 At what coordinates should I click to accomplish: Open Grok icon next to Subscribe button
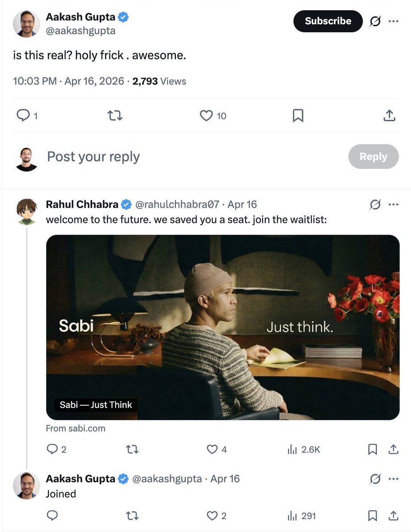(x=375, y=21)
